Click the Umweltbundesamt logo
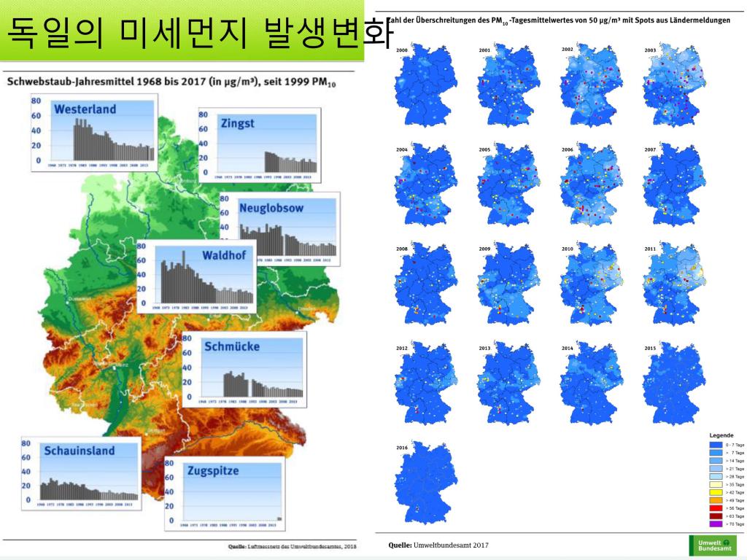The height and width of the screenshot is (560, 747). 713,545
